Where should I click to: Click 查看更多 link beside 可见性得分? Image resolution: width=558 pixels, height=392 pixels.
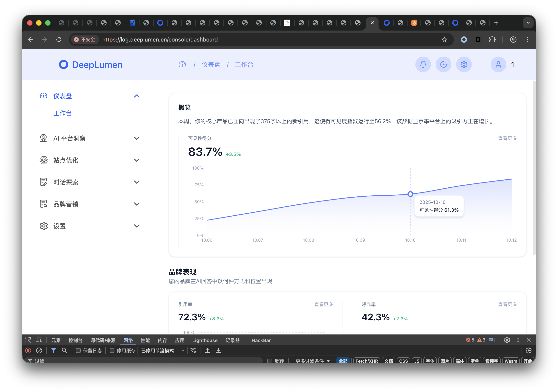507,138
